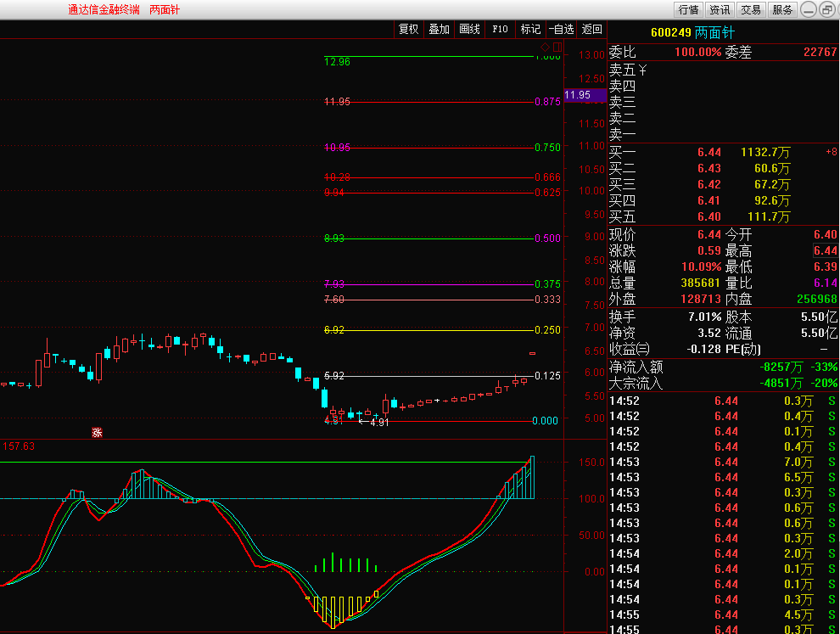Click the 买一 bid row price 6.44

[x=709, y=152]
